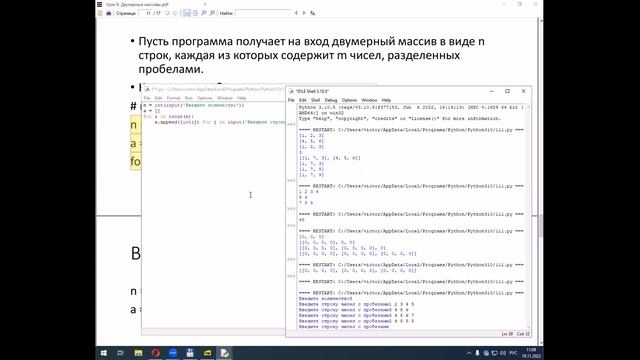Screen dimensions: 640x360
Task: Toggle match case icon in PDF search
Action: pos(313,13)
